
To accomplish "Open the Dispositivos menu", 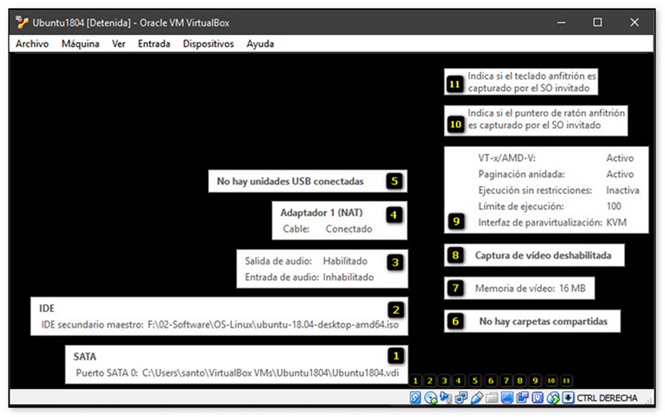I will (x=208, y=44).
